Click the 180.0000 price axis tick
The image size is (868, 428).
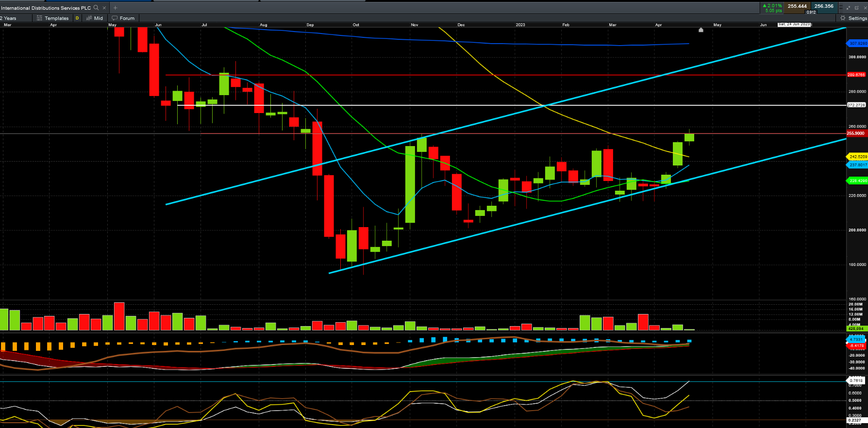857,264
